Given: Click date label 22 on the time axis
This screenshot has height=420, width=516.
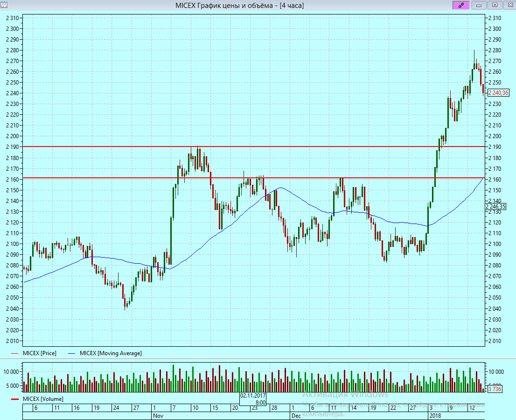Looking at the screenshot, I should tap(393, 408).
